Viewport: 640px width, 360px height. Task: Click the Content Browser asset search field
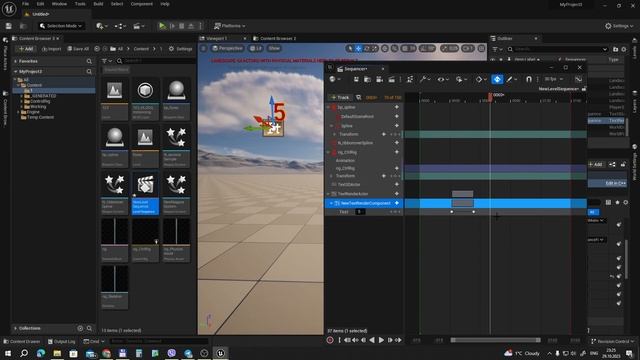155,61
